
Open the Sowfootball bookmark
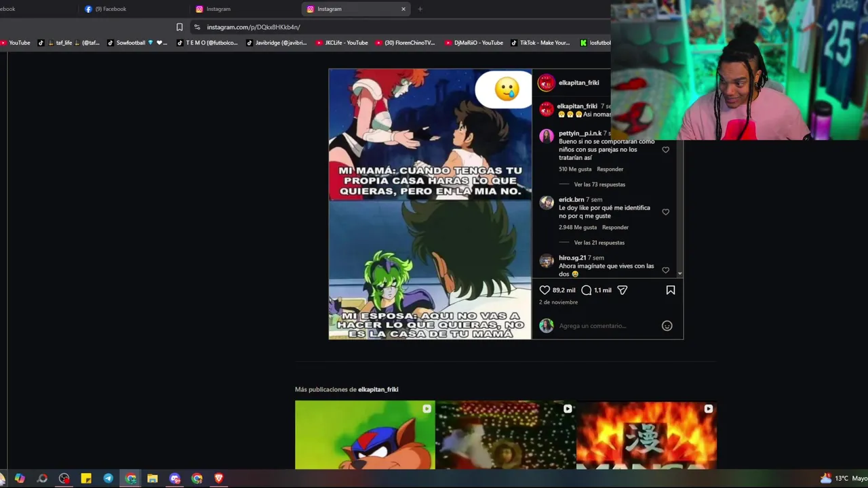coord(137,43)
